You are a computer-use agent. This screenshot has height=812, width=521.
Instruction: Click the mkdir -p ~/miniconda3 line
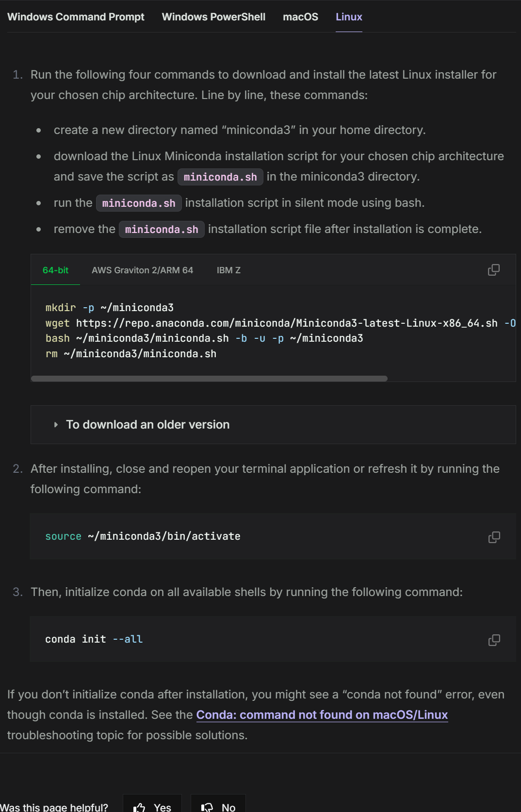[x=110, y=308]
